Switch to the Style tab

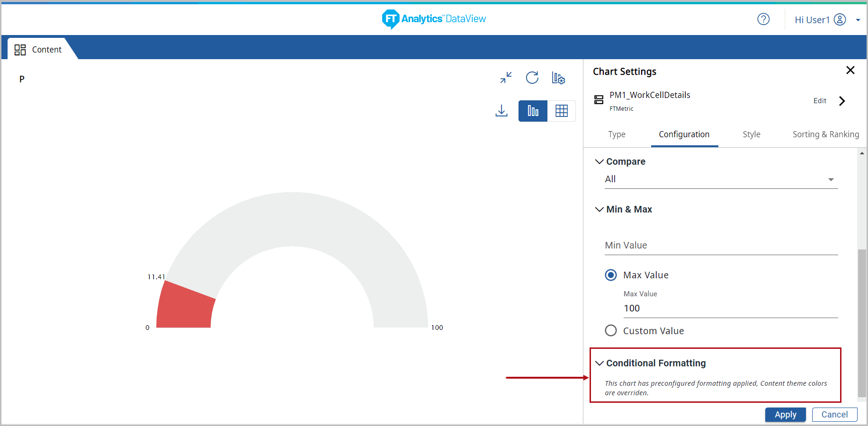tap(751, 134)
